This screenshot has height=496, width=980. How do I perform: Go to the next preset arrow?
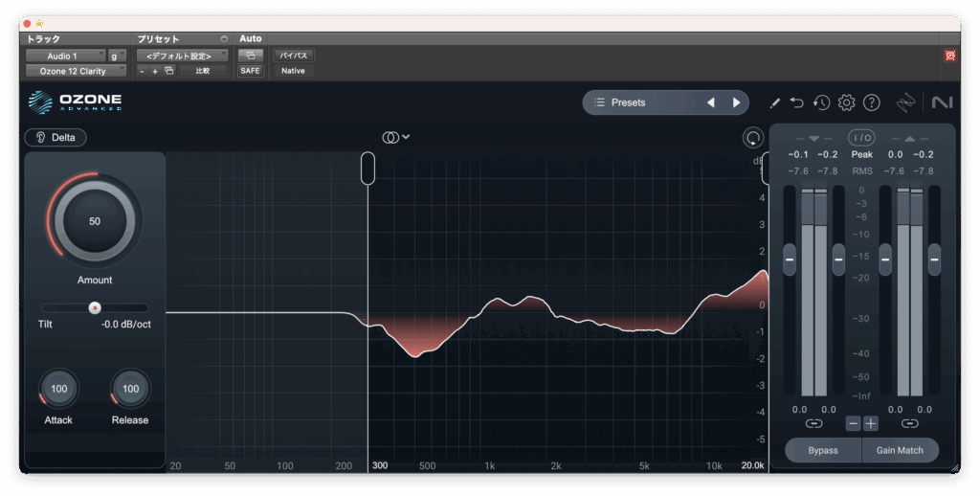[x=736, y=102]
